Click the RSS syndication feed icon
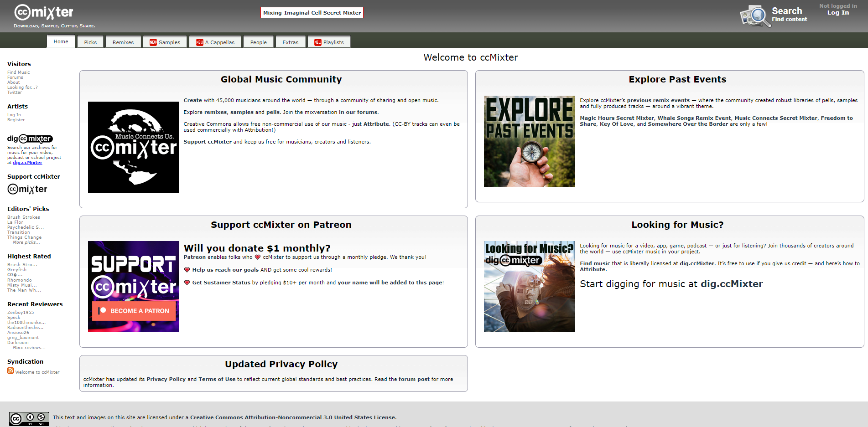 point(10,371)
